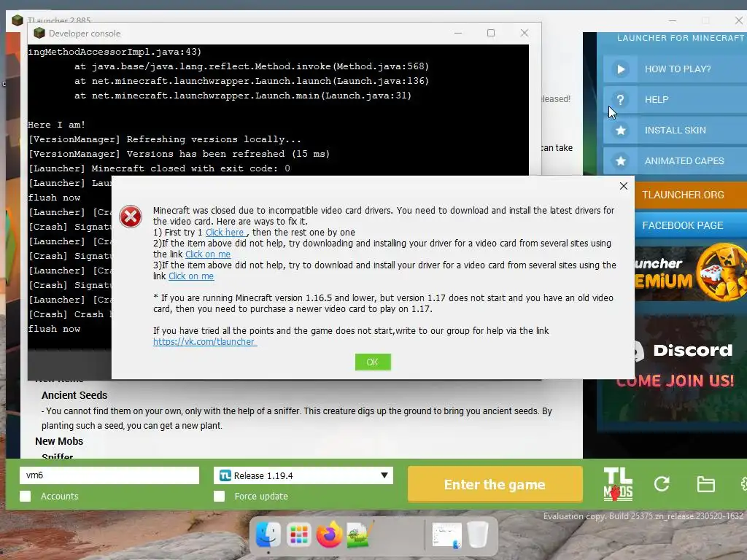Image resolution: width=747 pixels, height=560 pixels.
Task: Click the vm6 username input field
Action: [109, 475]
